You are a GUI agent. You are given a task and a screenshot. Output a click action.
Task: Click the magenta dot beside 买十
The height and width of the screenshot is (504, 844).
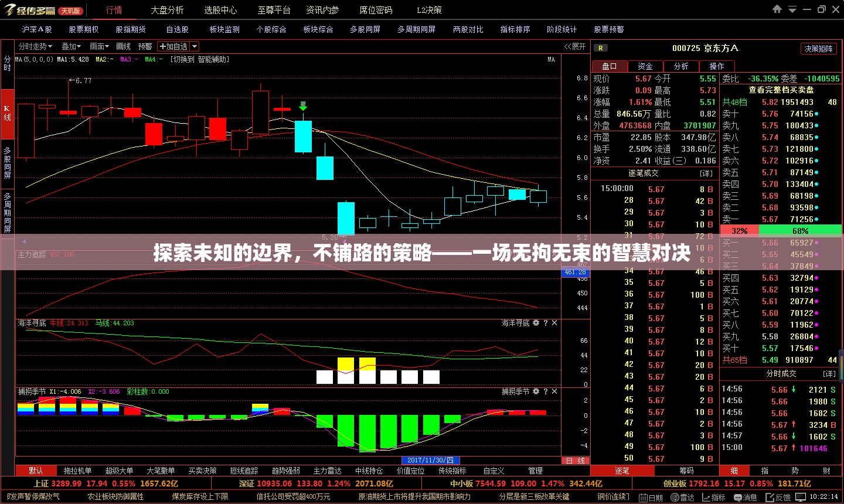816,348
